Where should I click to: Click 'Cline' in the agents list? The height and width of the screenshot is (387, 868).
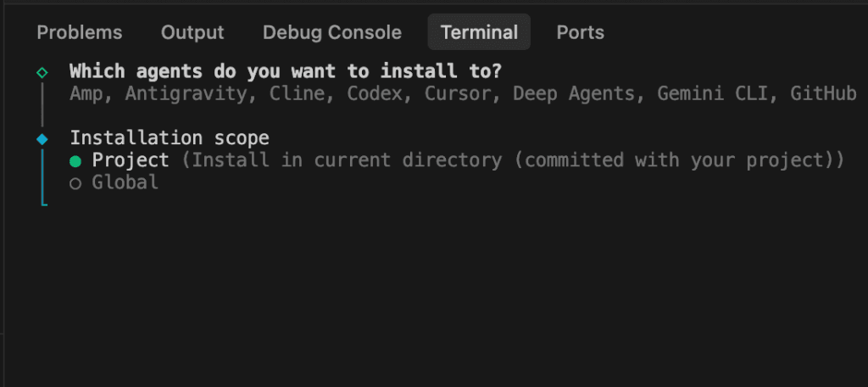pos(297,93)
